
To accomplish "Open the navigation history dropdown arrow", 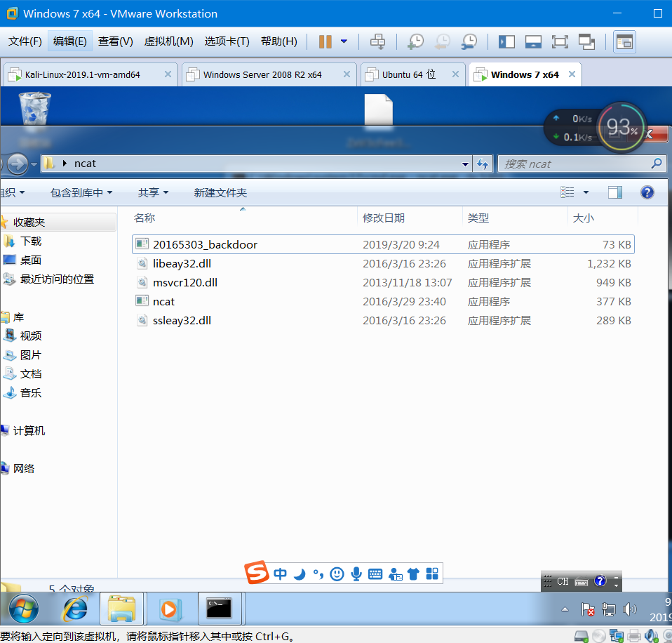I will pyautogui.click(x=34, y=164).
